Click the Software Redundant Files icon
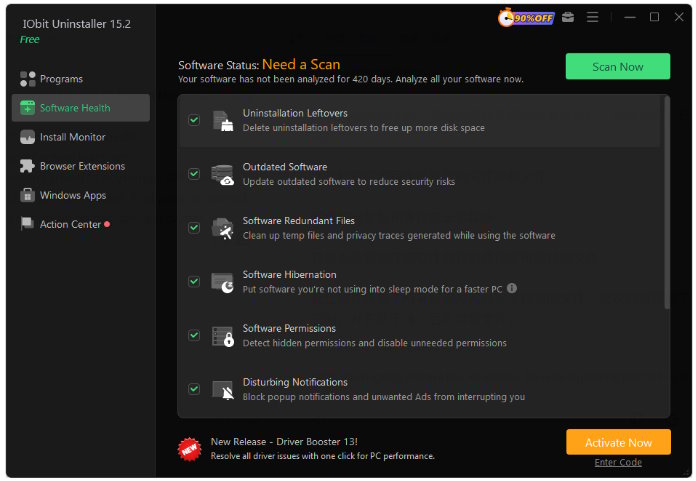Screen dimensions: 696x481 [223, 228]
